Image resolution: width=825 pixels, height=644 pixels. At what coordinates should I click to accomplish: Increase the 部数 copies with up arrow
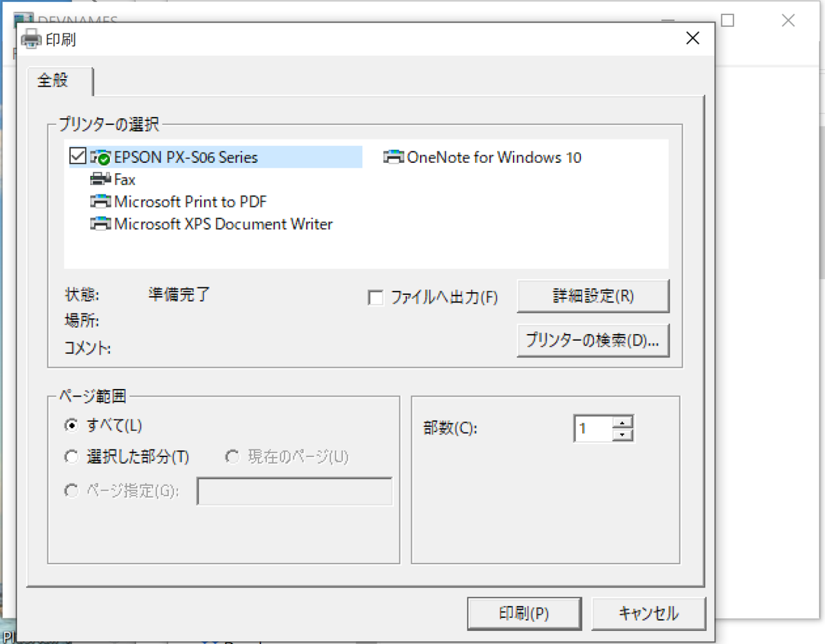tap(622, 422)
